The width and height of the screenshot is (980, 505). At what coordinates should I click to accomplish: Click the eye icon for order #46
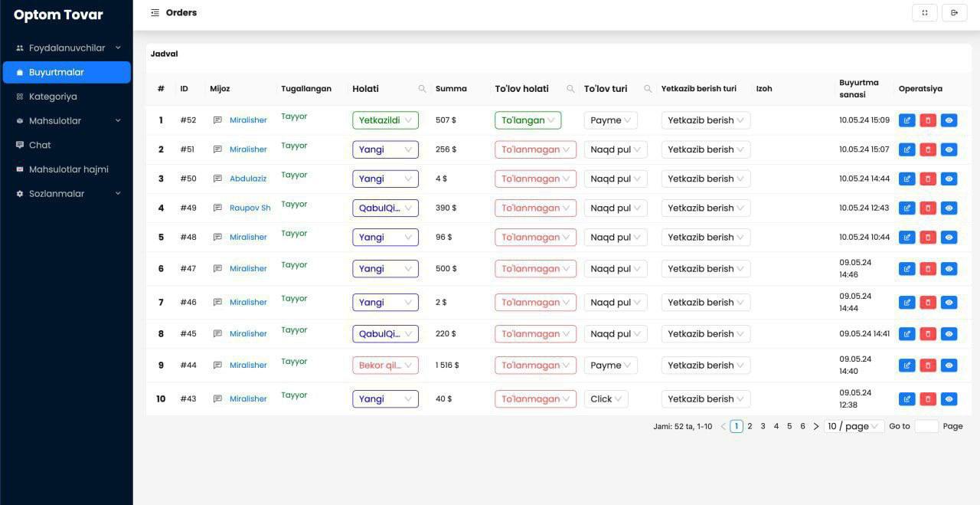pos(949,302)
